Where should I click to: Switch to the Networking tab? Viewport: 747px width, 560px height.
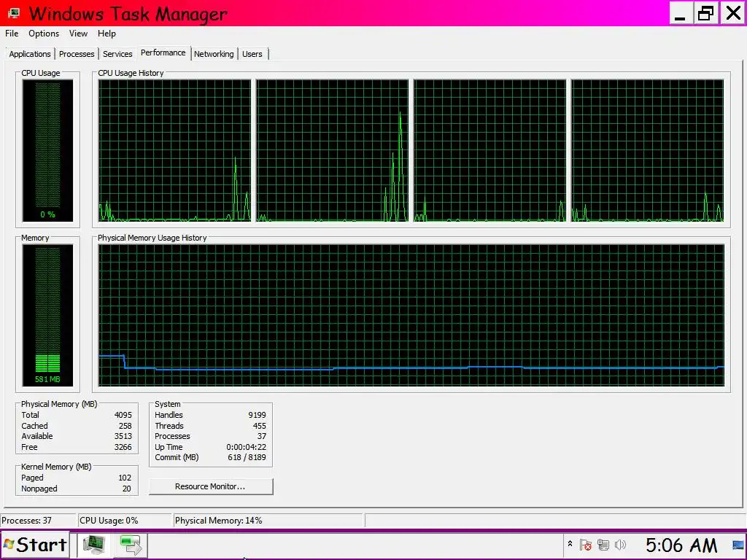click(x=214, y=54)
